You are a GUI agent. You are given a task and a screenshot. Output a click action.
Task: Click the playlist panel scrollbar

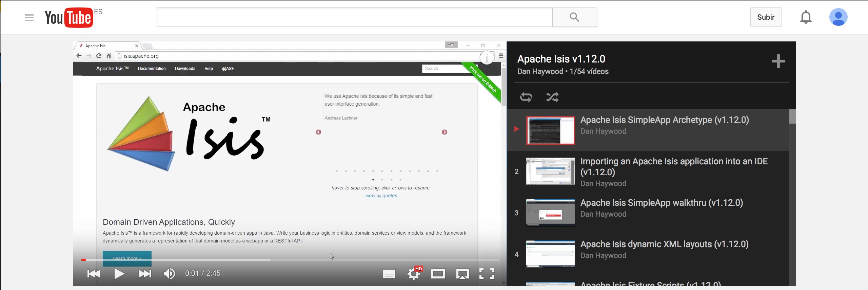coord(792,116)
